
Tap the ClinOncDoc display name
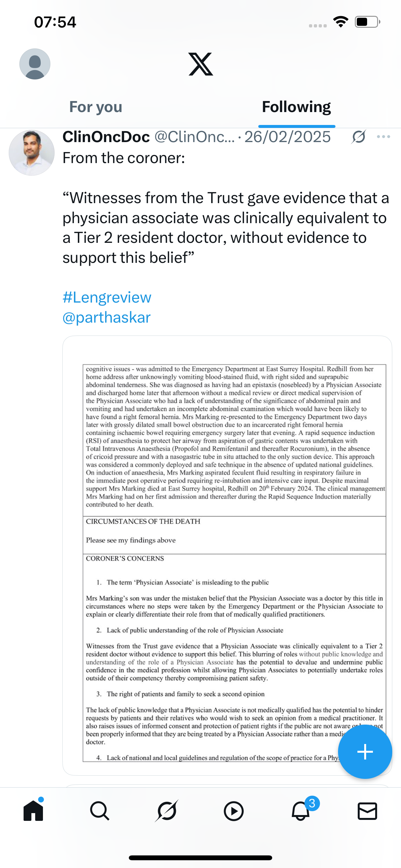[x=106, y=137]
